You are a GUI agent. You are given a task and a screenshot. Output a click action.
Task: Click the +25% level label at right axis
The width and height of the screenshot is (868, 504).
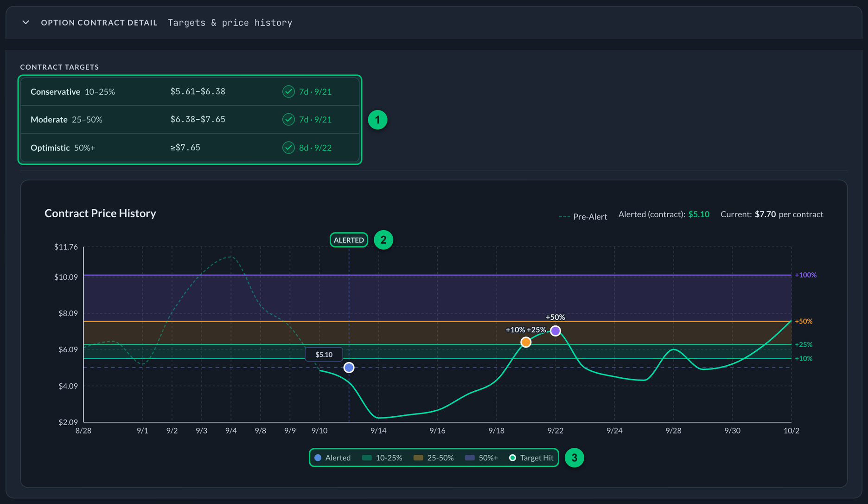804,344
